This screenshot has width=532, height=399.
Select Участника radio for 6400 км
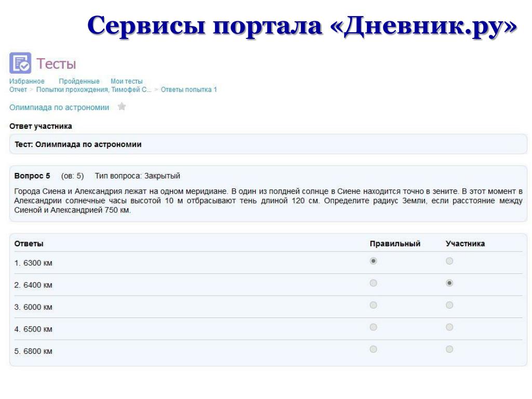449,283
